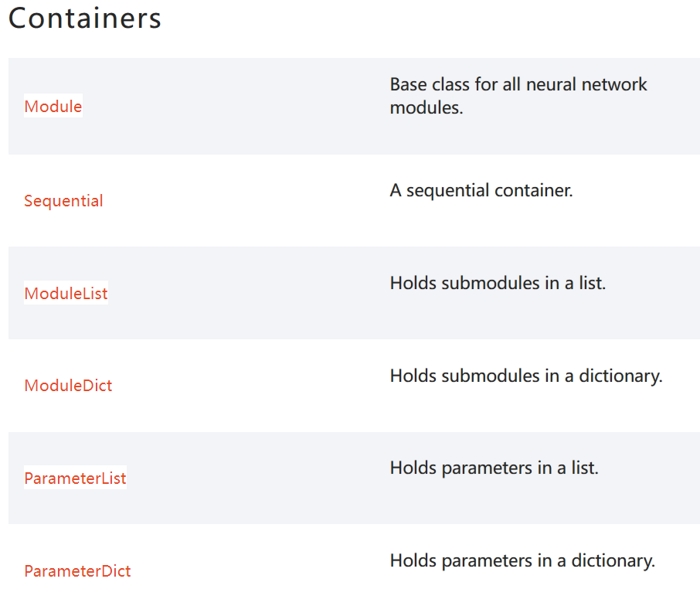Visit the ParameterDict link
The height and width of the screenshot is (606, 700).
click(77, 570)
